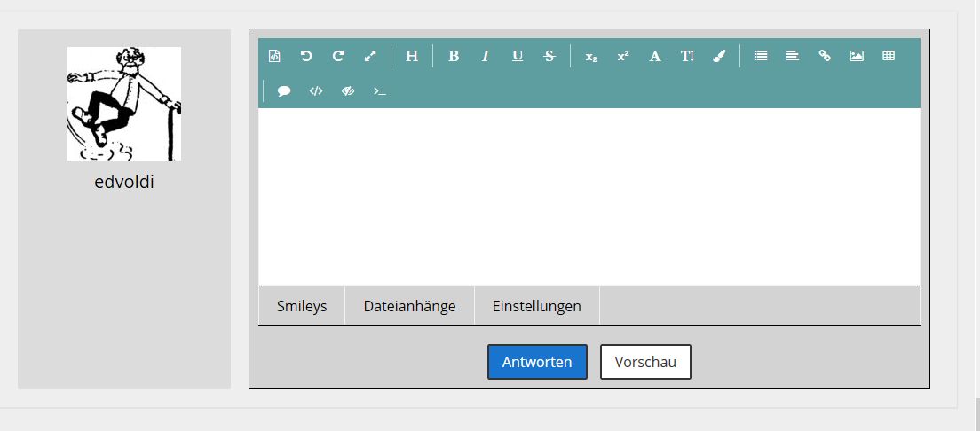This screenshot has width=980, height=431.
Task: Open the font size dropdown
Action: pyautogui.click(x=687, y=56)
